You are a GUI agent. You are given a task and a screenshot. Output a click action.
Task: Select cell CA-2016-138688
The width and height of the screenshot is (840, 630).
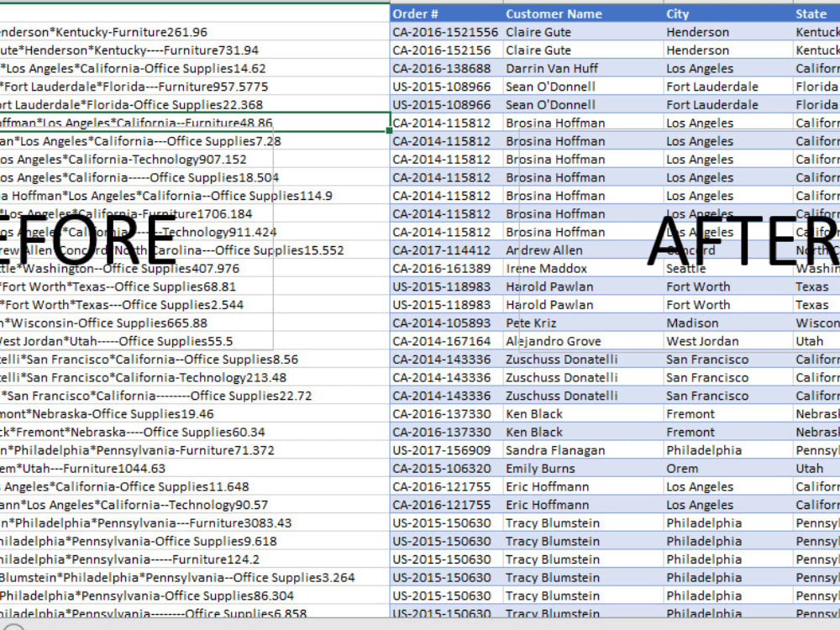(x=446, y=69)
